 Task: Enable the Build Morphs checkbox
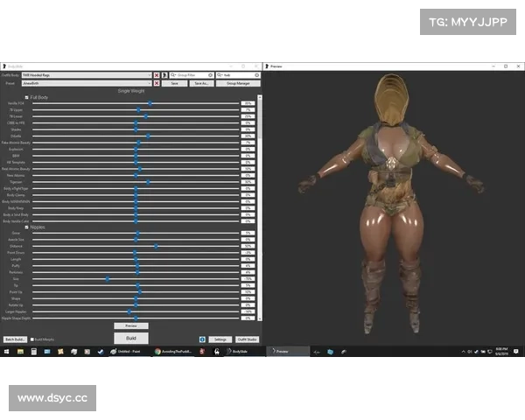pyautogui.click(x=32, y=339)
